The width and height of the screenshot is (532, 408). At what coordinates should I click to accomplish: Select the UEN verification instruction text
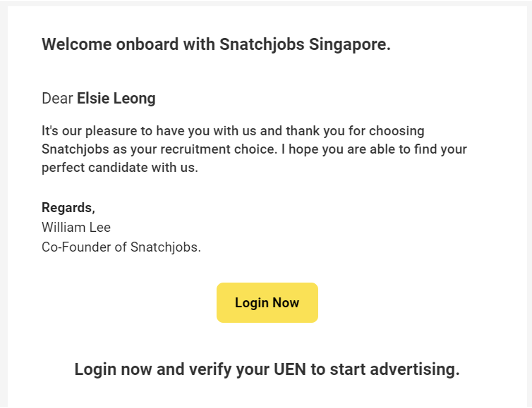(x=267, y=369)
